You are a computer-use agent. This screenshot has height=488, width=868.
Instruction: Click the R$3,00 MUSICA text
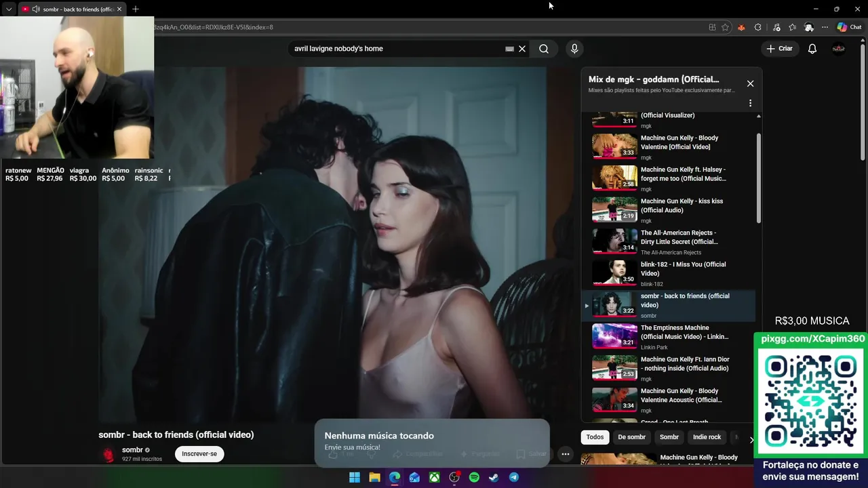click(812, 321)
